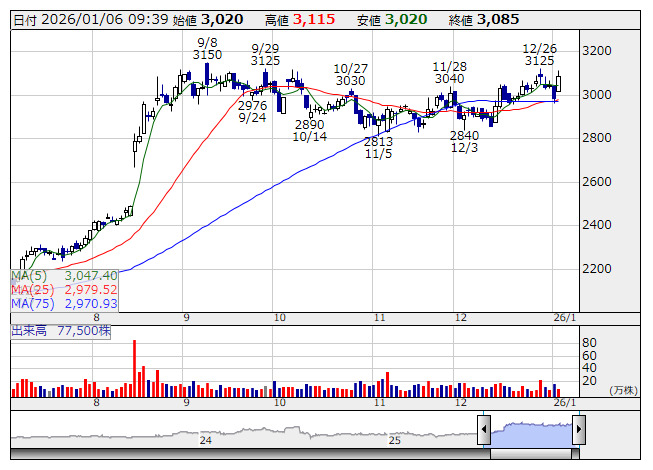This screenshot has width=653, height=470.
Task: Click the 出来高 77,500株 volume label
Action: coord(61,331)
